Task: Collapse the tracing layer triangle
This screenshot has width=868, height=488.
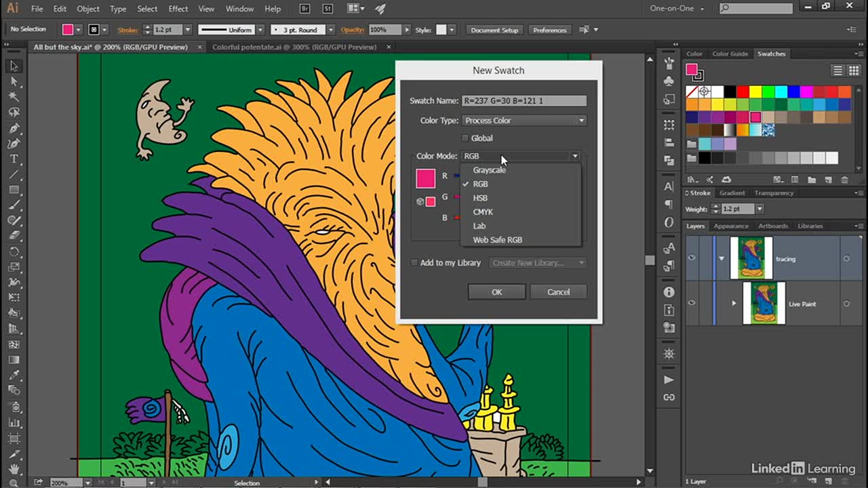Action: click(722, 259)
